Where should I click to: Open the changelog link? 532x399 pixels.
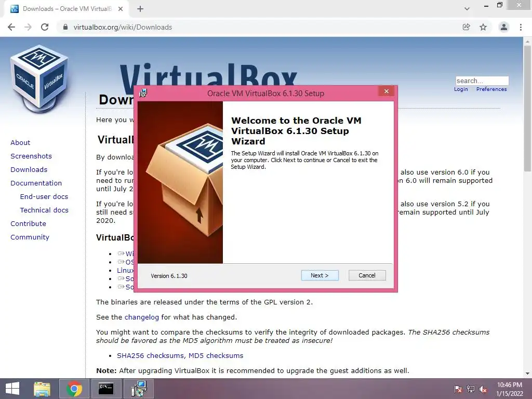coord(141,317)
